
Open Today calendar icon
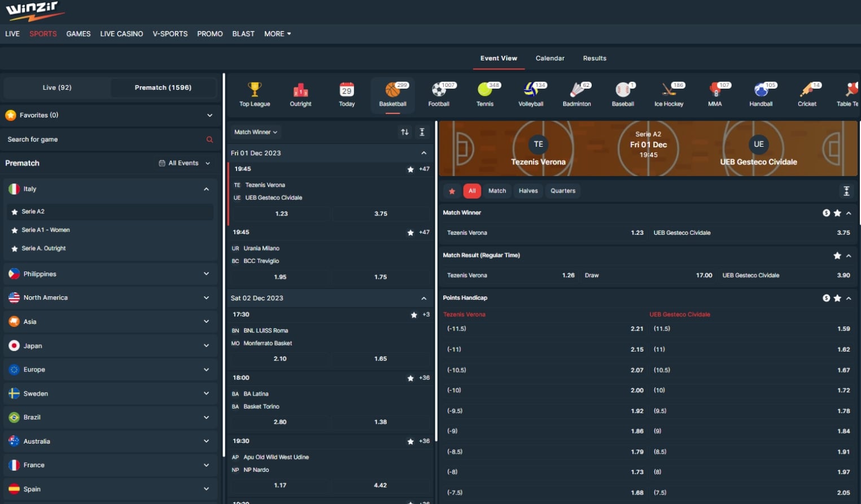pyautogui.click(x=347, y=90)
